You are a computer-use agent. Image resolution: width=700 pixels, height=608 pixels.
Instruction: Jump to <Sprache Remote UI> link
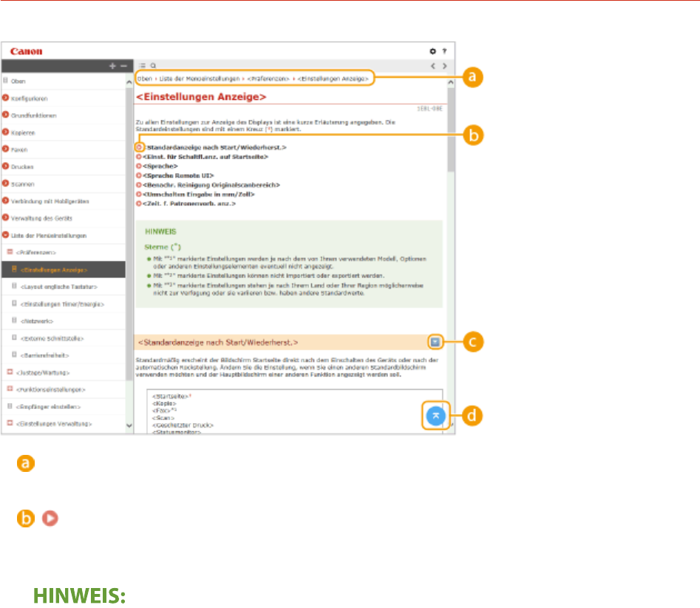(178, 175)
